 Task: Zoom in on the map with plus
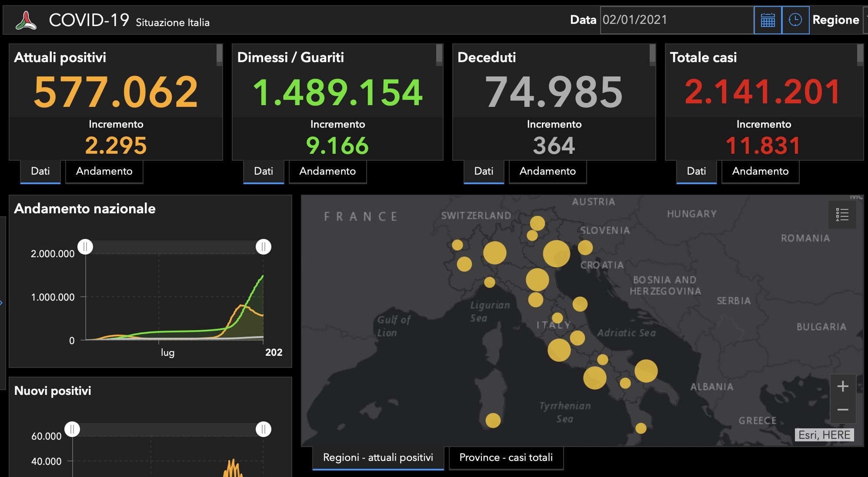point(843,386)
